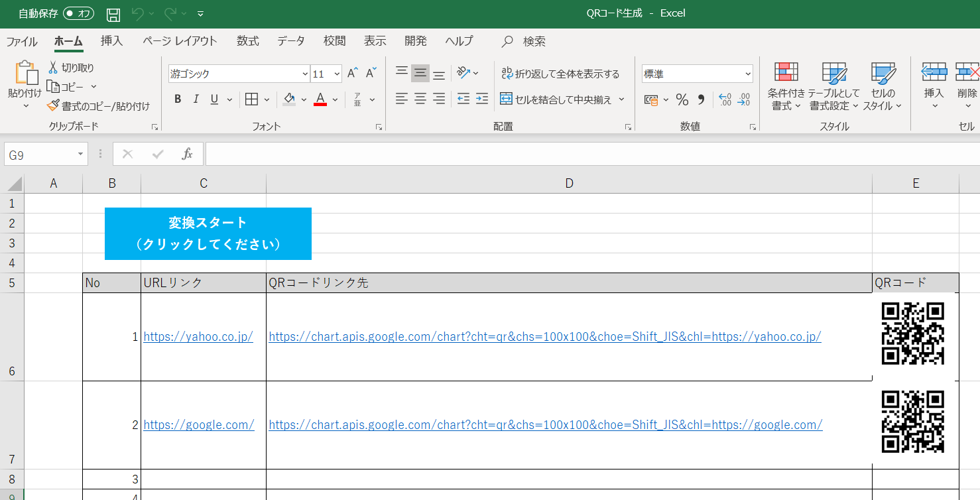The height and width of the screenshot is (500, 980).
Task: Switch to ページ レイアウト tab
Action: 180,41
